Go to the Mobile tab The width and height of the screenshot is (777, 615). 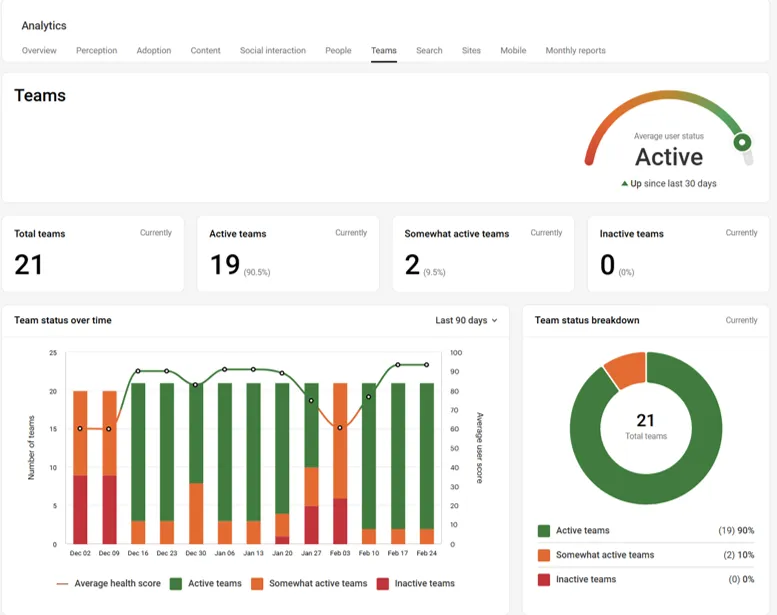513,51
